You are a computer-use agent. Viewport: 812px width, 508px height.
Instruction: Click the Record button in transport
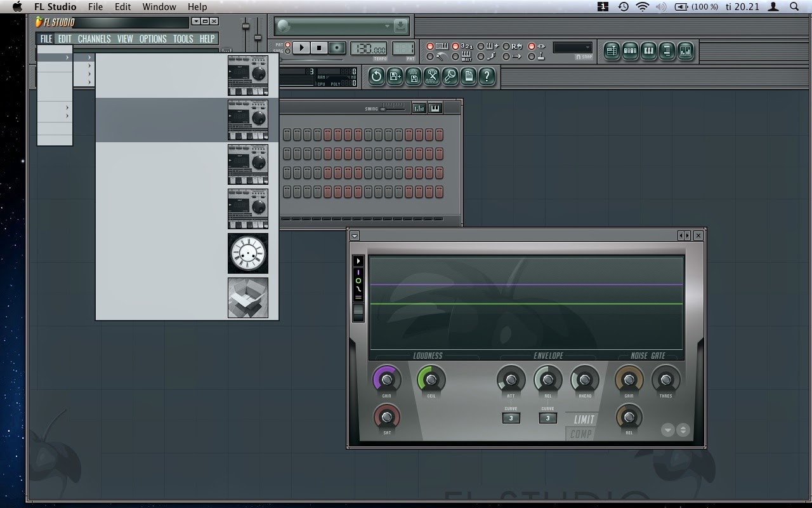click(x=337, y=48)
